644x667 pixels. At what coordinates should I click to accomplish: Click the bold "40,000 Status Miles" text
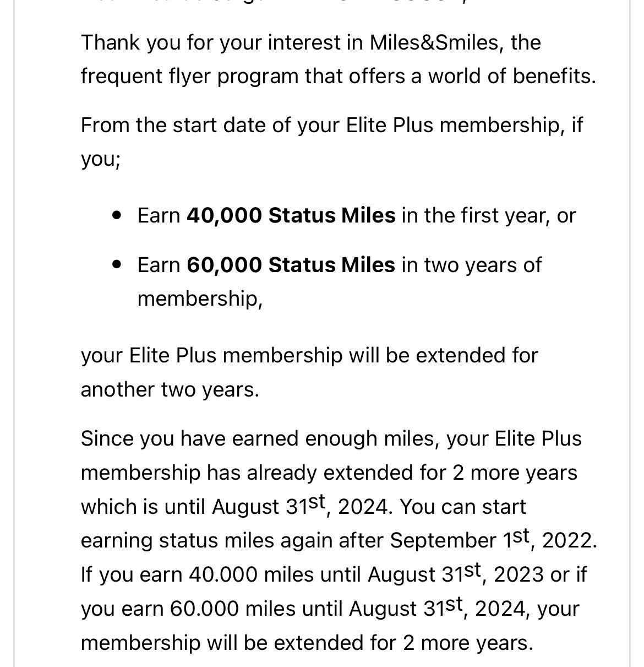[291, 215]
